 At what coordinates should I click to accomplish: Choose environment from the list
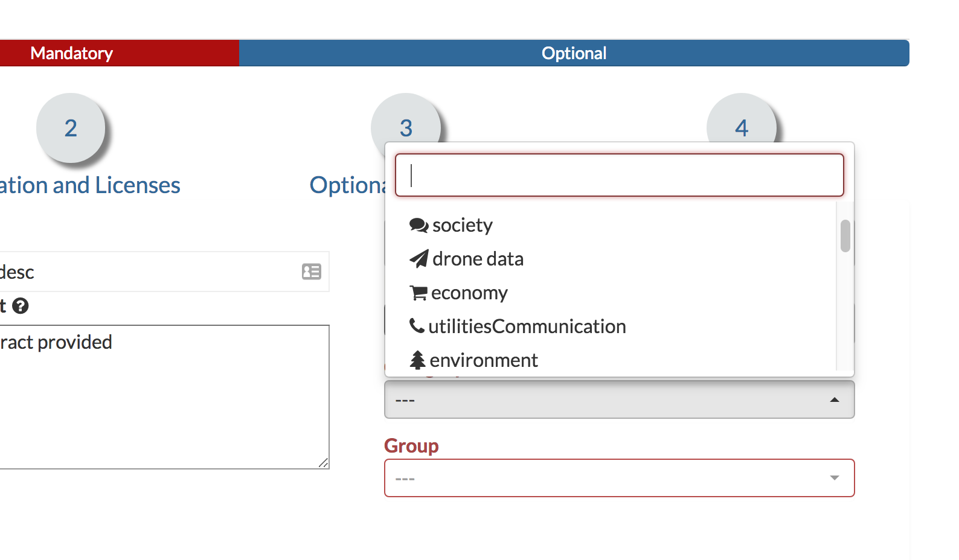[x=611, y=360]
